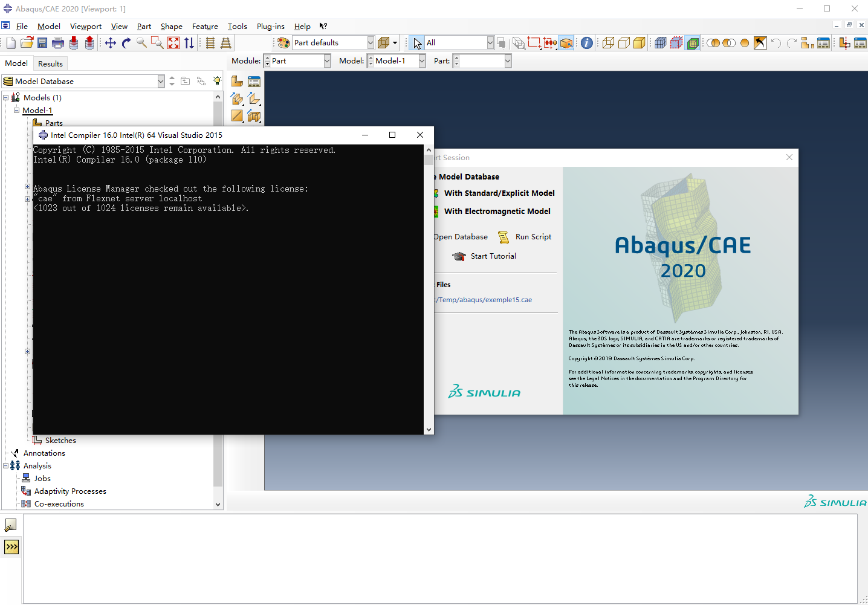Viewport: 868px width, 605px height.
Task: Open the Shape menu
Action: click(172, 26)
